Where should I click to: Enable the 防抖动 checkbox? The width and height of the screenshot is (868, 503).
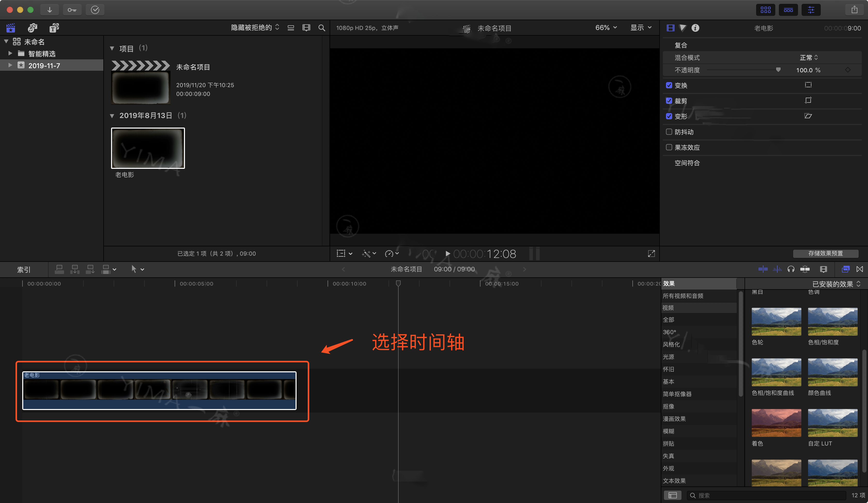(x=669, y=131)
